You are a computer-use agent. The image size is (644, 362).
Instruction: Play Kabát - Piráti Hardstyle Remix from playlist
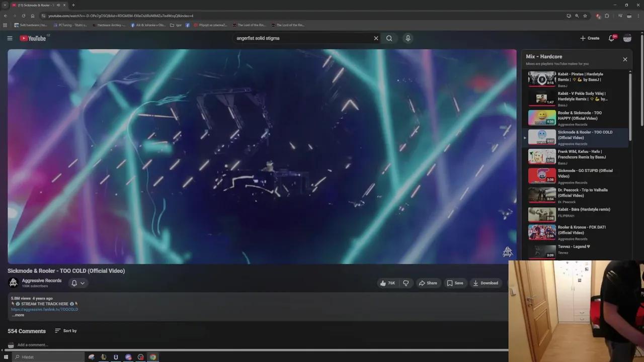(576, 79)
